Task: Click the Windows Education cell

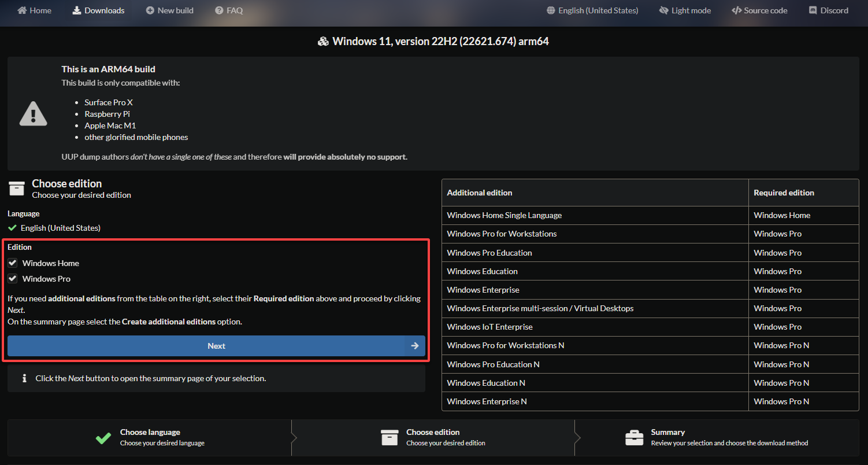Action: (595, 271)
